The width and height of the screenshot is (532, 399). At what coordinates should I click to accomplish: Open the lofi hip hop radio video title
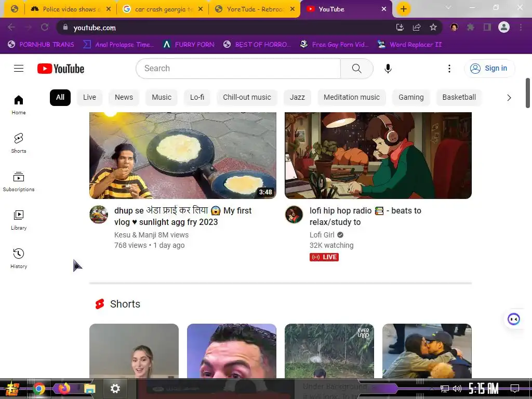pyautogui.click(x=365, y=217)
